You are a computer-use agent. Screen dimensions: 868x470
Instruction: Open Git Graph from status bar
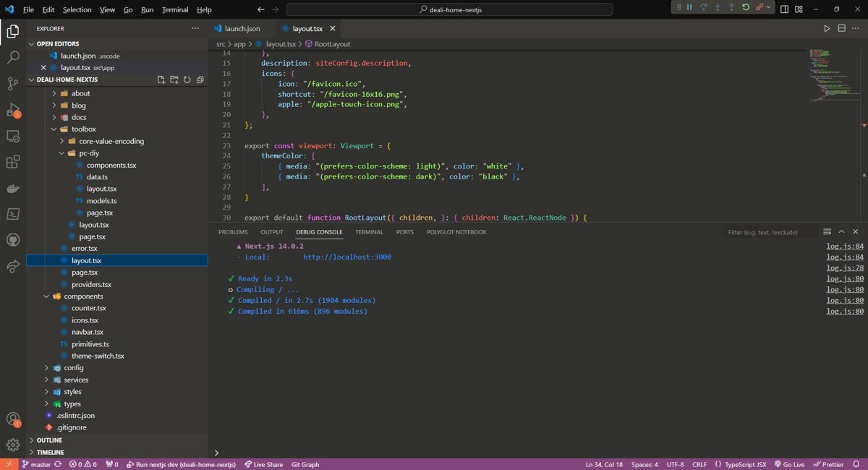[x=305, y=464]
